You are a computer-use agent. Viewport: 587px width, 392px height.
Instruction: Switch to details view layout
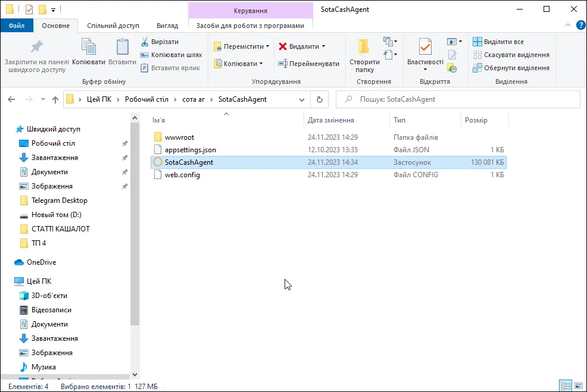pos(566,385)
